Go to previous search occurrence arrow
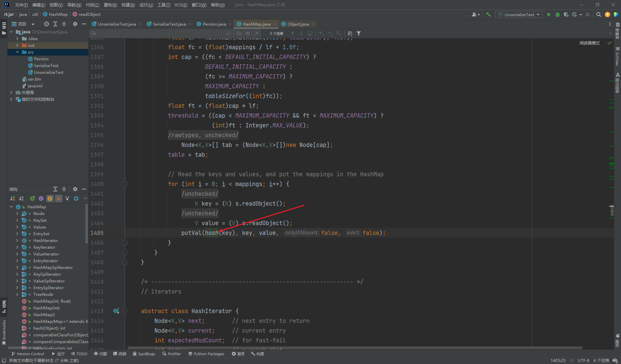The image size is (621, 364). click(x=293, y=33)
